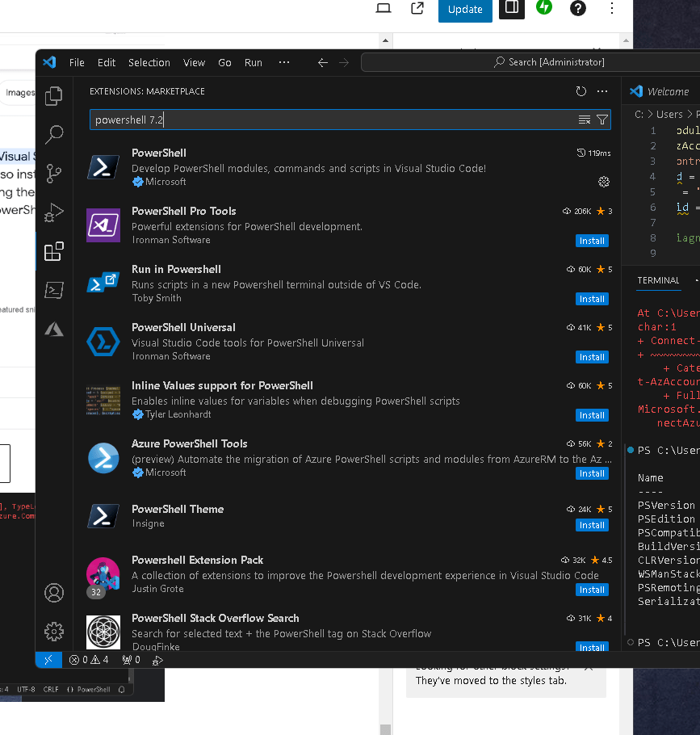Click the laptop preview device icon
Viewport: 700px width, 735px height.
pyautogui.click(x=384, y=8)
